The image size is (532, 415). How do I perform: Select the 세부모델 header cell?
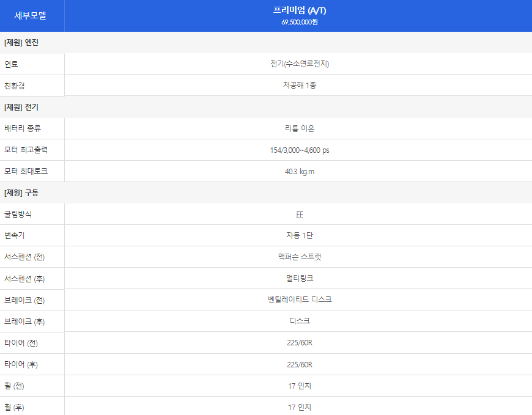tap(32, 16)
